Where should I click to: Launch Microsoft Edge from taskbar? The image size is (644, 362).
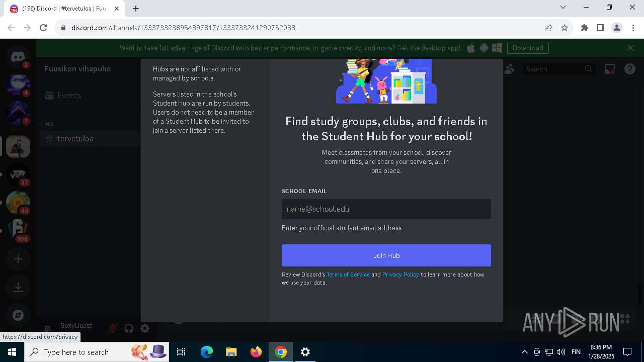(x=207, y=352)
